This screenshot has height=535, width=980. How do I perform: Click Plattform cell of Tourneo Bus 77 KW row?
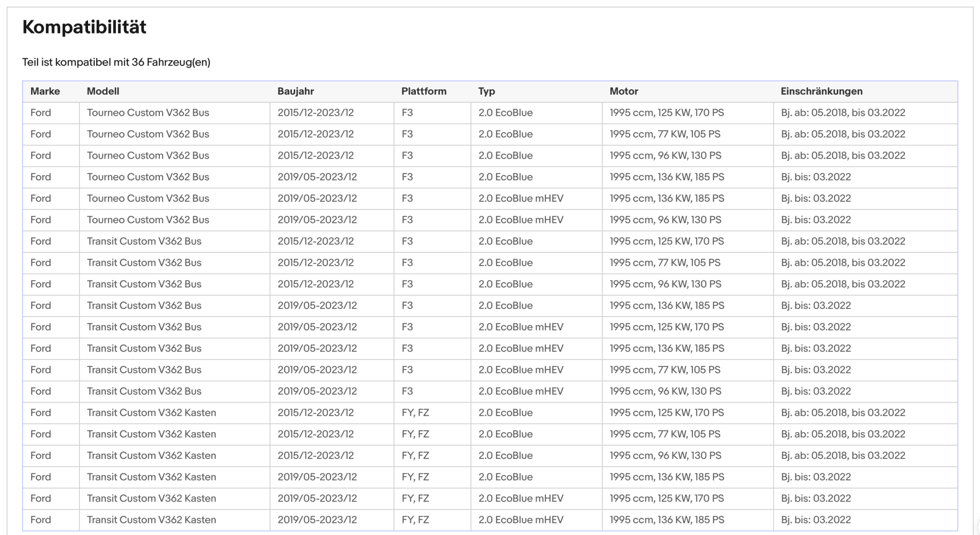tap(432, 134)
